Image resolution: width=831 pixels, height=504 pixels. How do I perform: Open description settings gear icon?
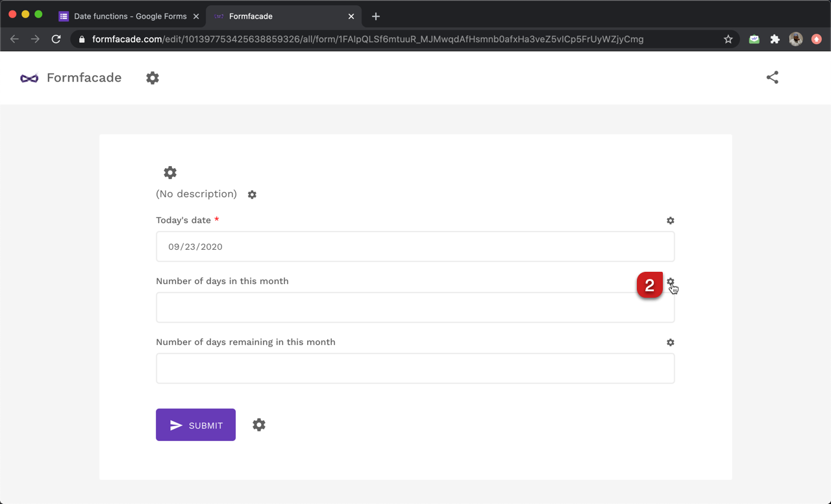[252, 195]
